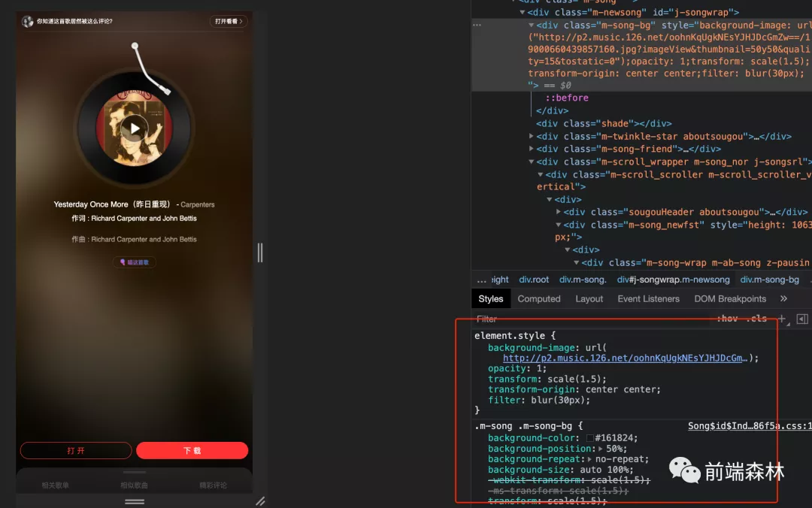Expand the m-song-friend div node
This screenshot has width=812, height=508.
tap(532, 149)
